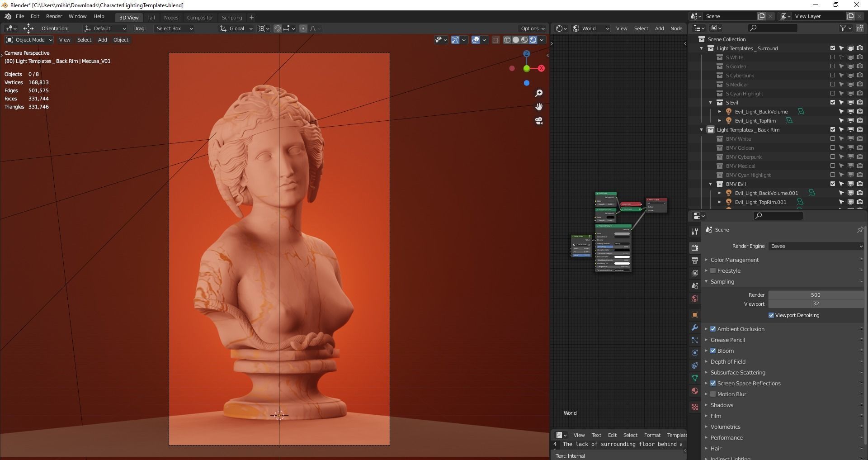Viewport: 868px width, 460px height.
Task: Toggle snapping magnet icon
Action: (278, 28)
